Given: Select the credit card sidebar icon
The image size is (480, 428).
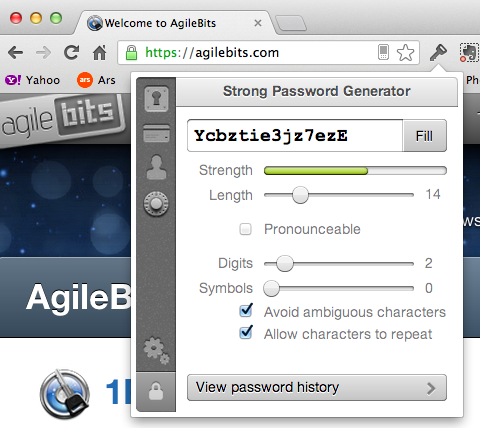Looking at the screenshot, I should [x=156, y=134].
